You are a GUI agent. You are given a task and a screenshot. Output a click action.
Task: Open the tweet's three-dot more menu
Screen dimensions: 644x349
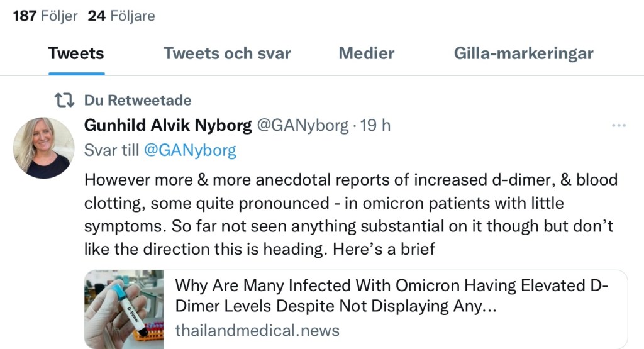point(619,126)
